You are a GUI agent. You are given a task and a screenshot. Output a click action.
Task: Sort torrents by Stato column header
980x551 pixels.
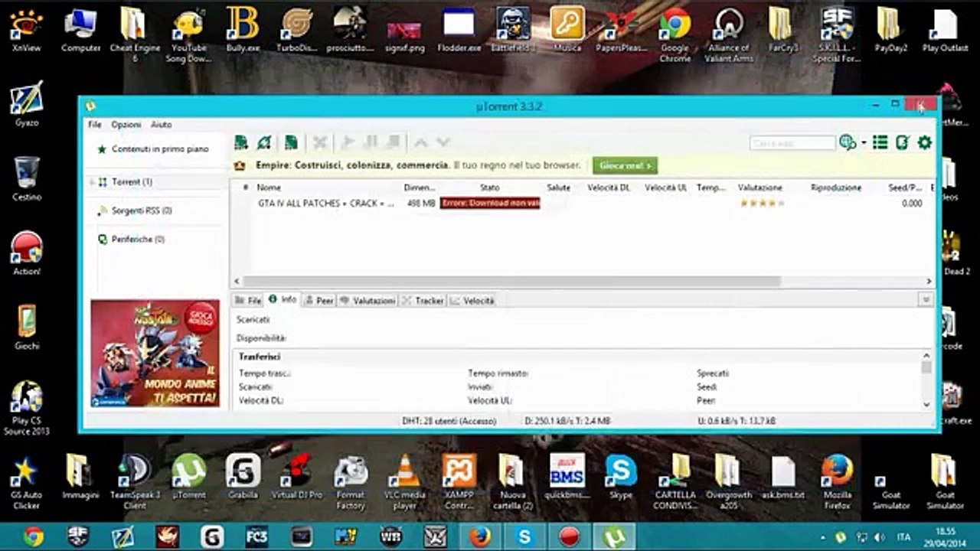pos(489,187)
